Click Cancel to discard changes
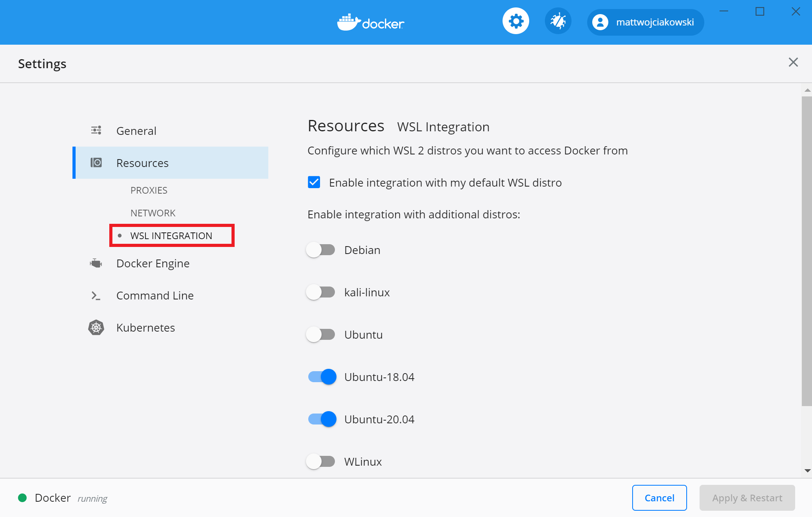The image size is (812, 517). [659, 497]
